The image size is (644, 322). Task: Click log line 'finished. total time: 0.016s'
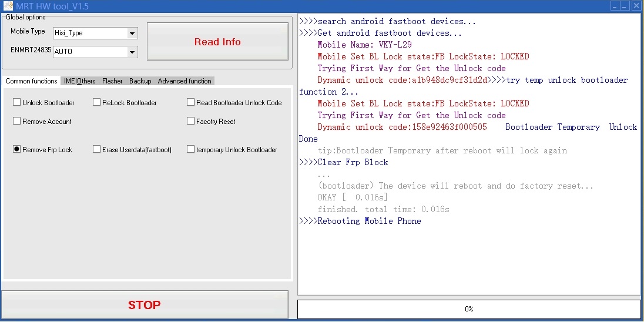(383, 209)
